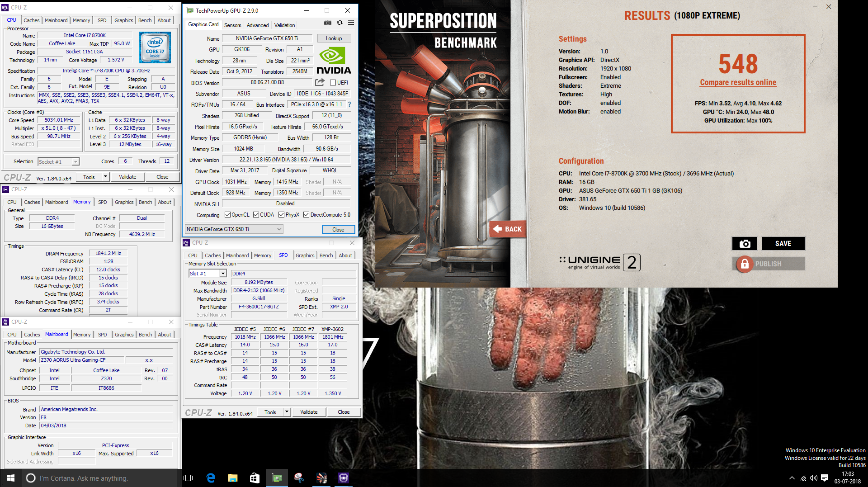This screenshot has height=487, width=868.
Task: Click the PUBLISH button label
Action: [x=768, y=264]
